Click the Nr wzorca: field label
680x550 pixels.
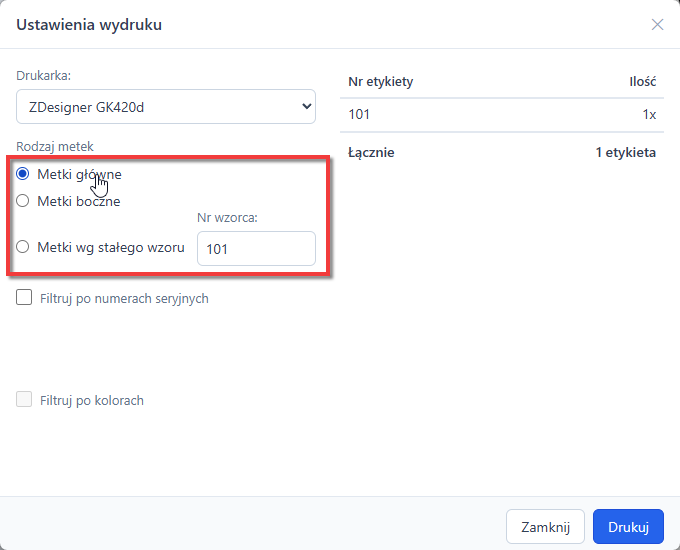227,217
